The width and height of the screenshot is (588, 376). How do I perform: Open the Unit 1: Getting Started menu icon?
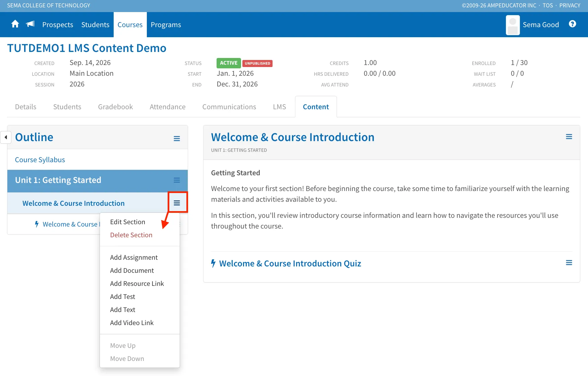(x=177, y=180)
